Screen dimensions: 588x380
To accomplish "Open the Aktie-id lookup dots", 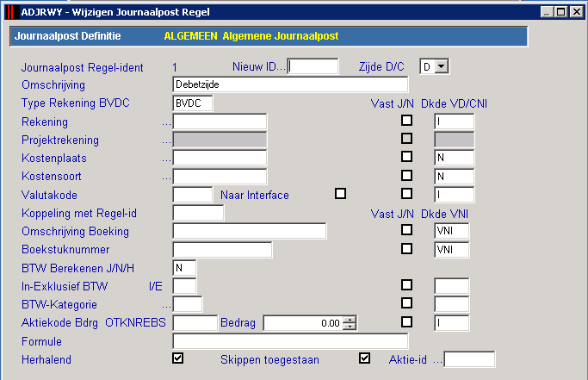I will [437, 362].
